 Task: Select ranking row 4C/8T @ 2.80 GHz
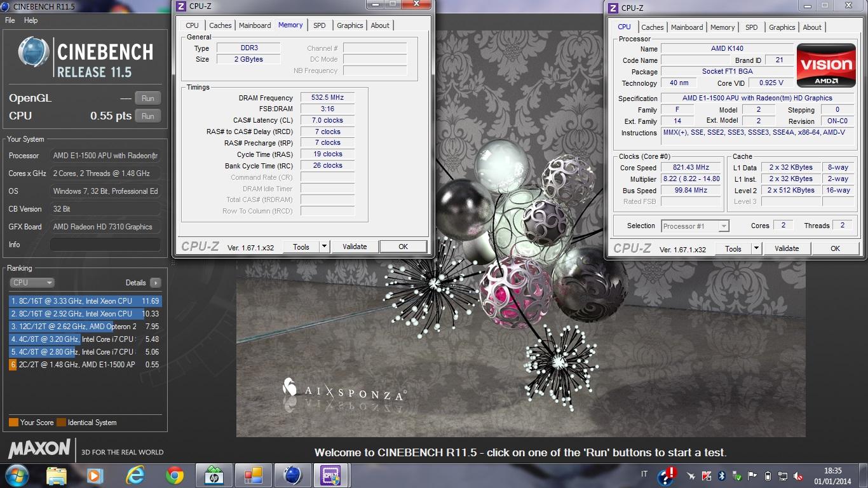[x=85, y=352]
